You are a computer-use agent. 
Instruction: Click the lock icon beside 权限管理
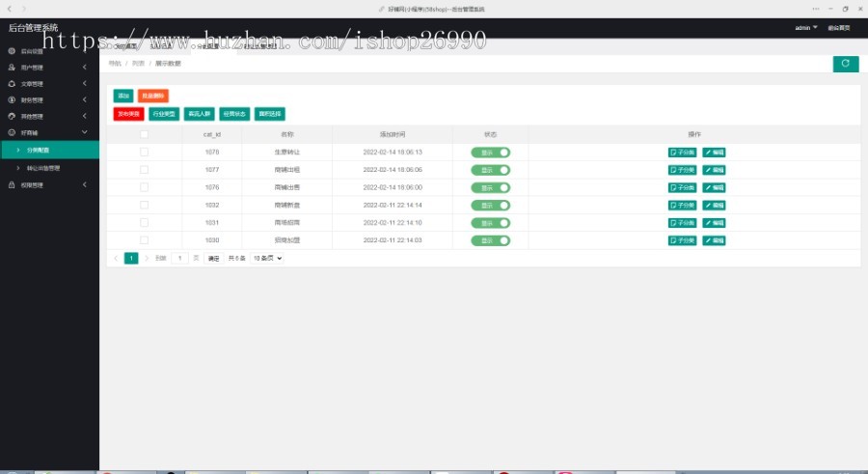(x=12, y=184)
